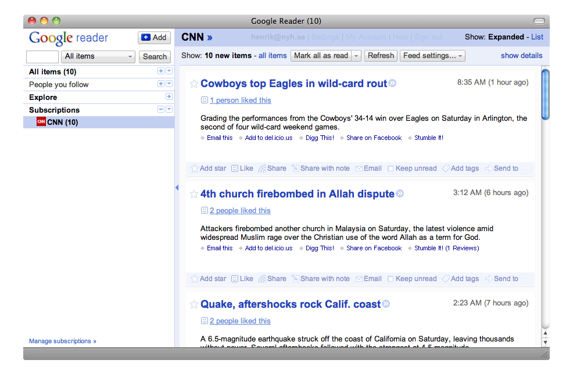The width and height of the screenshot is (573, 392).
Task: Switch to Expanded view
Action: (x=506, y=37)
